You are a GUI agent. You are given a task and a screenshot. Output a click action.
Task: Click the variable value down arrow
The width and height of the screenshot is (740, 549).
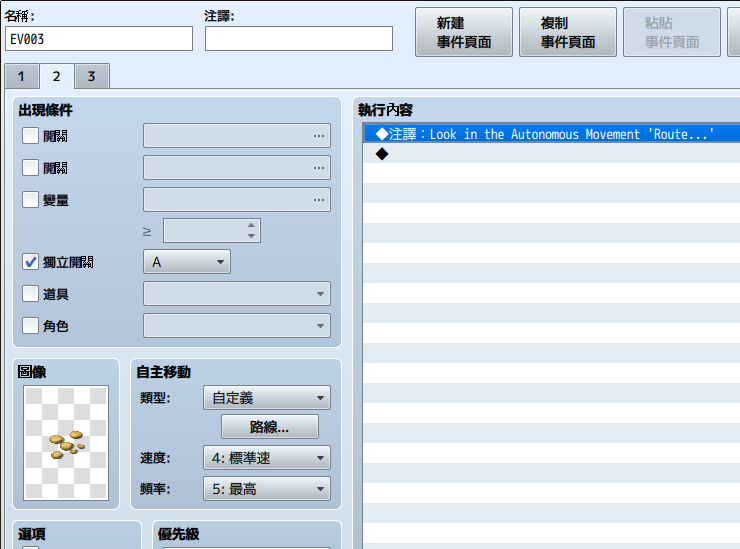coord(252,236)
